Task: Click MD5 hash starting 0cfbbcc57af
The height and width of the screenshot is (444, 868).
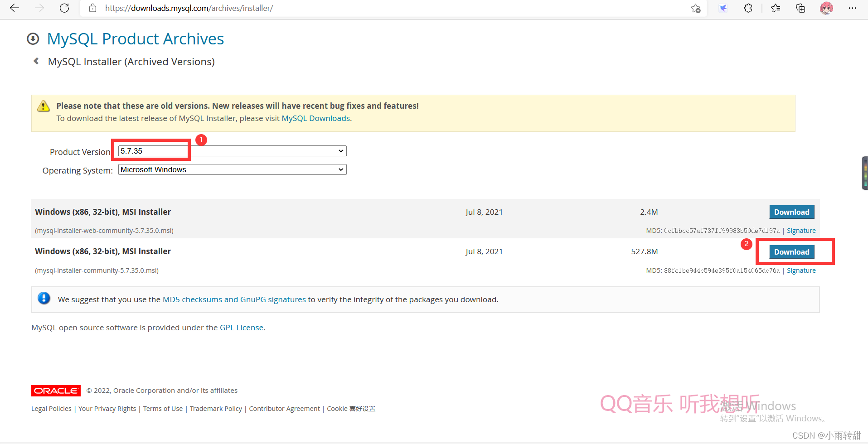Action: pos(722,231)
